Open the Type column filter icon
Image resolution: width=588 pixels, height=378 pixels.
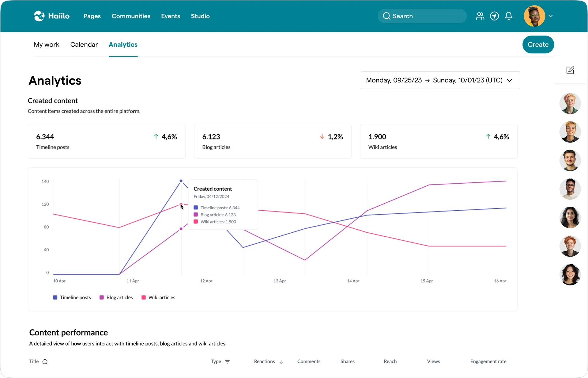[228, 362]
